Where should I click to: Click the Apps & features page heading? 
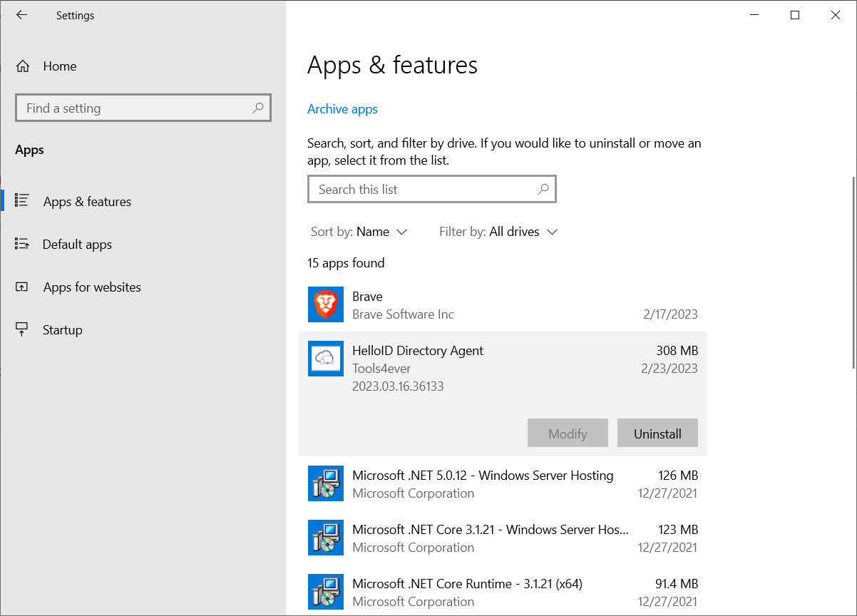392,66
